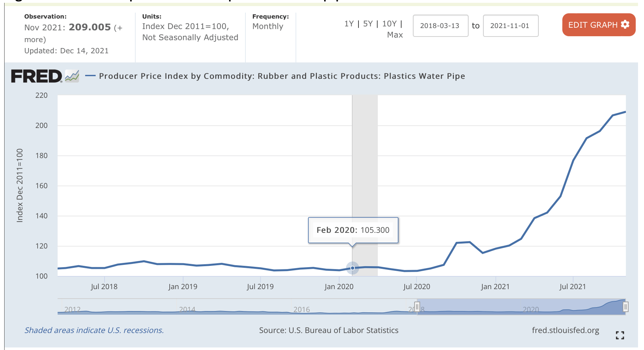Visit the fred.stlouisfed.org link
The width and height of the screenshot is (644, 350).
(x=565, y=330)
